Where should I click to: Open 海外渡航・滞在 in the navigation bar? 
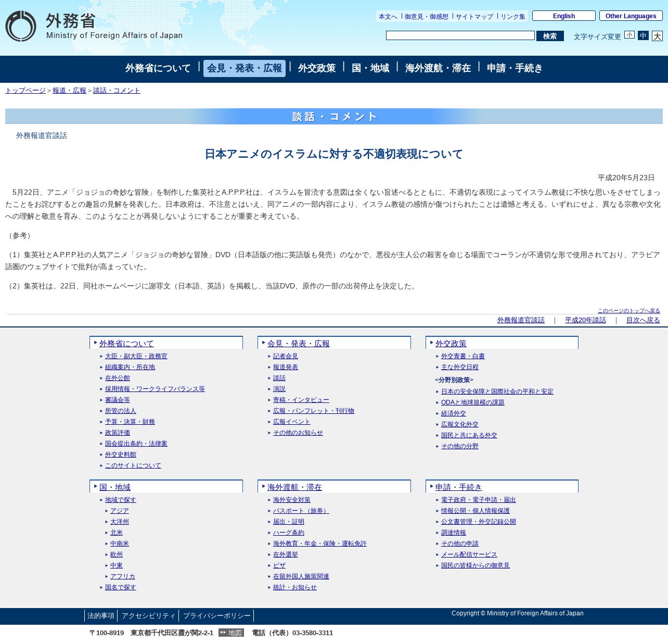[438, 68]
